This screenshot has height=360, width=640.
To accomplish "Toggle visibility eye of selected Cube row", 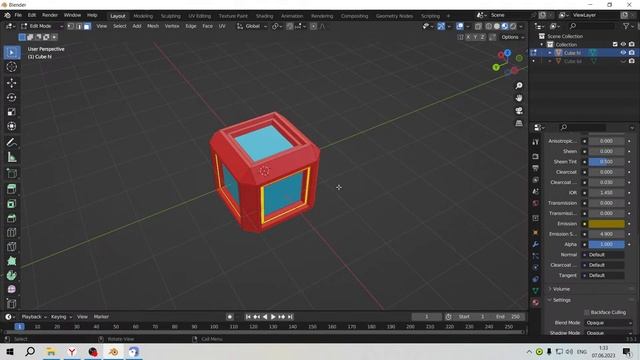I will pos(623,53).
